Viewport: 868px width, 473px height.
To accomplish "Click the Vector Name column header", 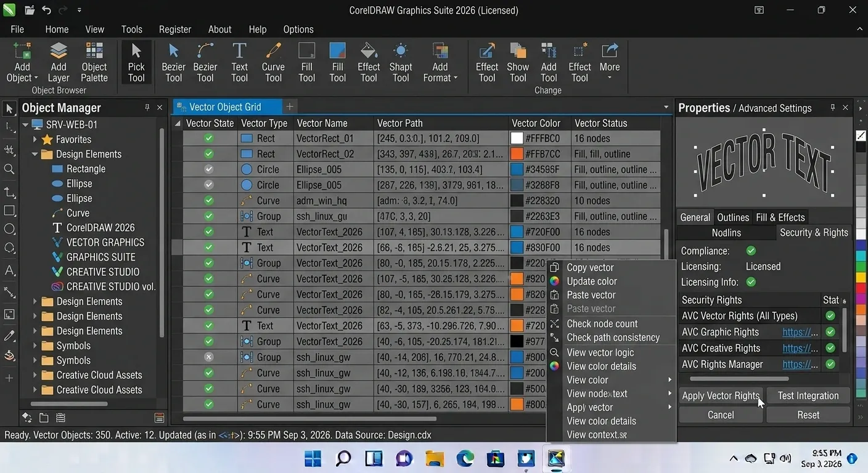I will tap(333, 123).
